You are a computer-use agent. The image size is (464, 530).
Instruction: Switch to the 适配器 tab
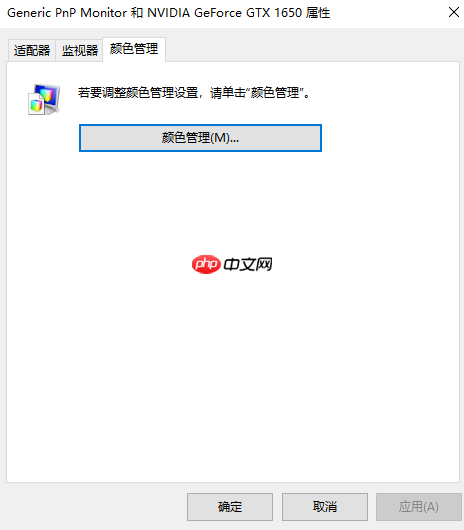[32, 50]
